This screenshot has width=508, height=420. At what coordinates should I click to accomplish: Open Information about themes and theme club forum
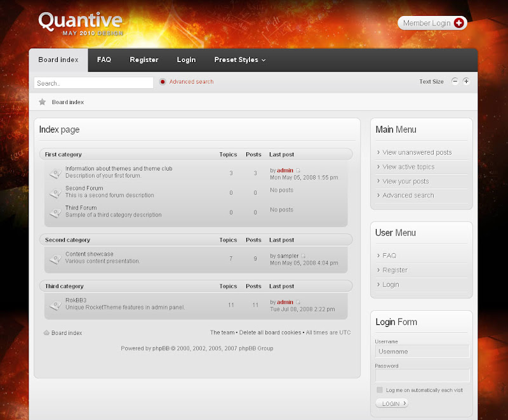click(119, 169)
